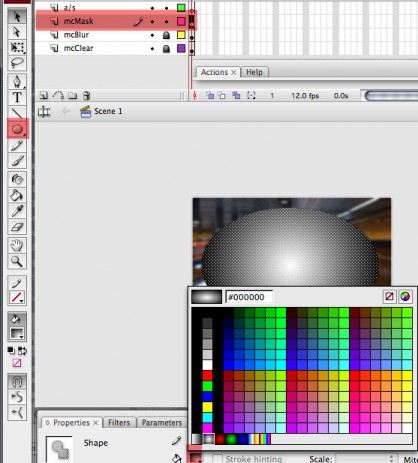The width and height of the screenshot is (418, 463).
Task: Click the Straighten option button
Action: point(17,413)
